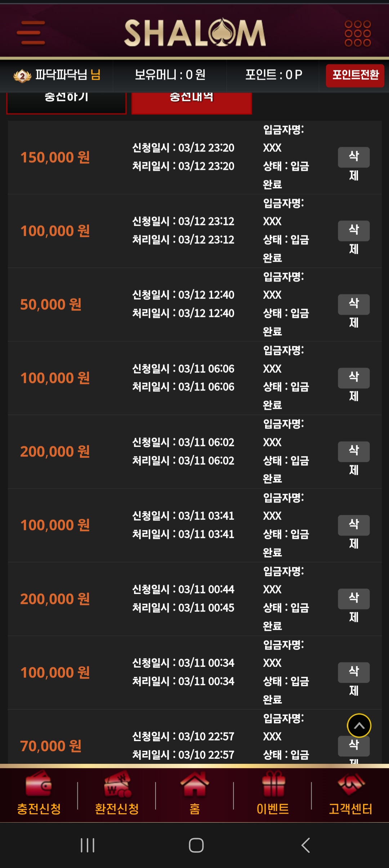Image resolution: width=389 pixels, height=868 pixels.
Task: Tap the SHALOM logo
Action: pos(195,32)
